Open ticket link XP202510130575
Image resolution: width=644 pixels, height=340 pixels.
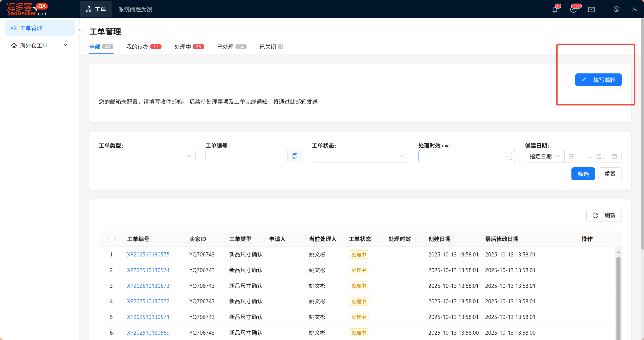click(x=148, y=254)
